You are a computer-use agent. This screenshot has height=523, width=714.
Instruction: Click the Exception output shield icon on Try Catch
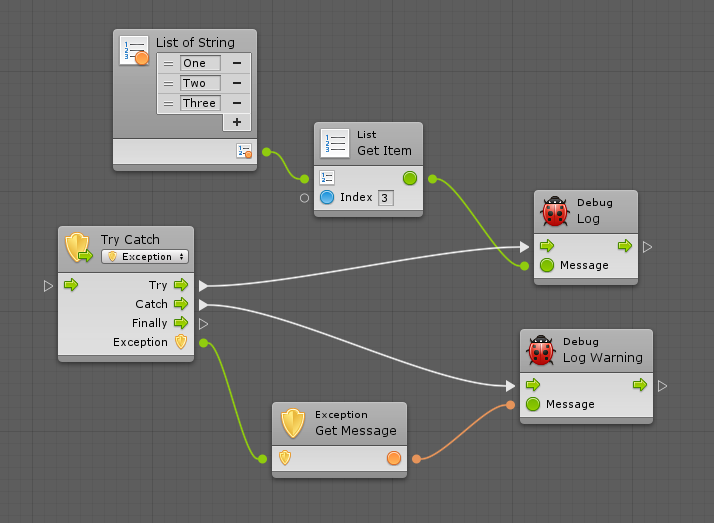[181, 342]
